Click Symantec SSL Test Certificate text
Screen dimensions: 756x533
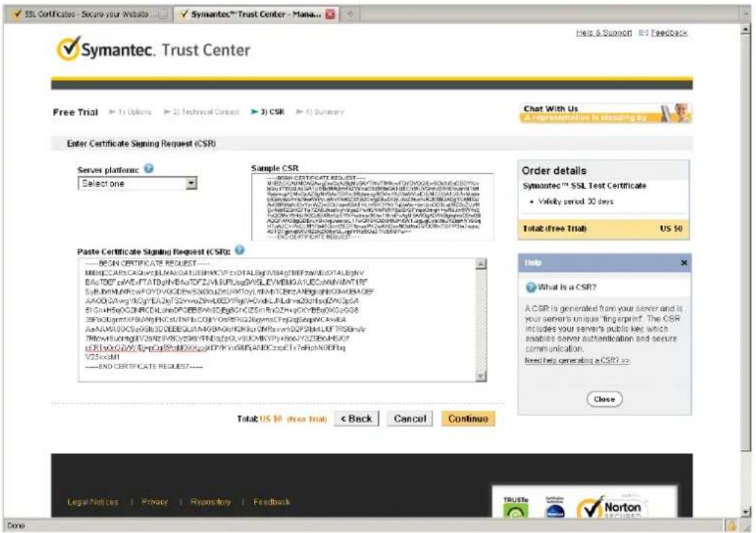[585, 186]
